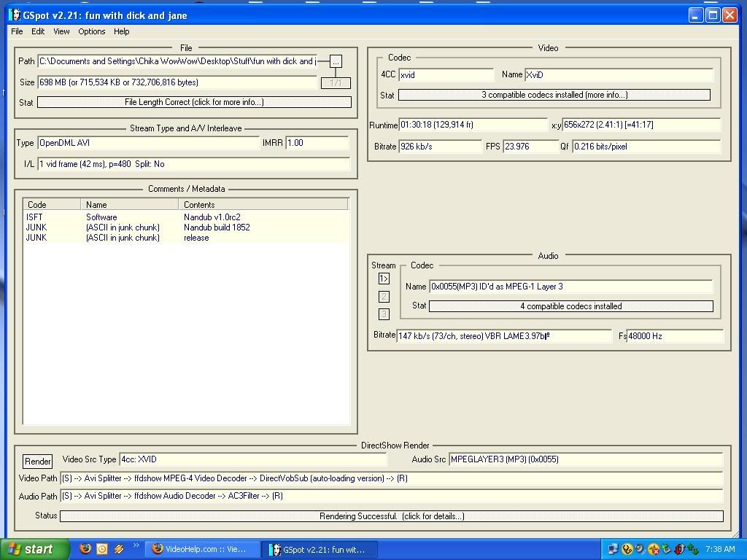Click the Name column header in metadata
The width and height of the screenshot is (747, 560).
[x=130, y=205]
